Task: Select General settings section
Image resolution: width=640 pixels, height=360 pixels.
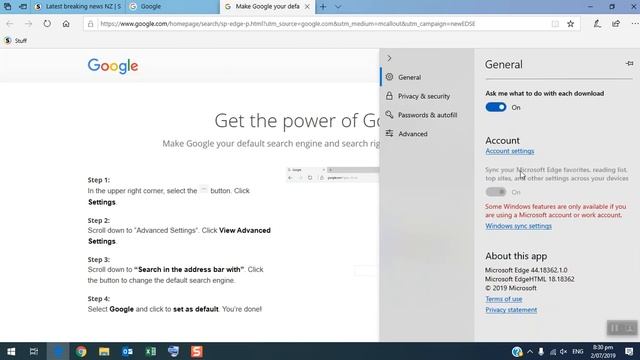Action: pyautogui.click(x=427, y=77)
